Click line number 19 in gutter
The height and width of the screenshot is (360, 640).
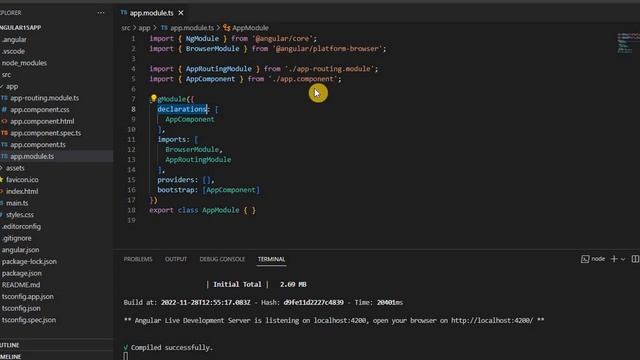tap(131, 220)
